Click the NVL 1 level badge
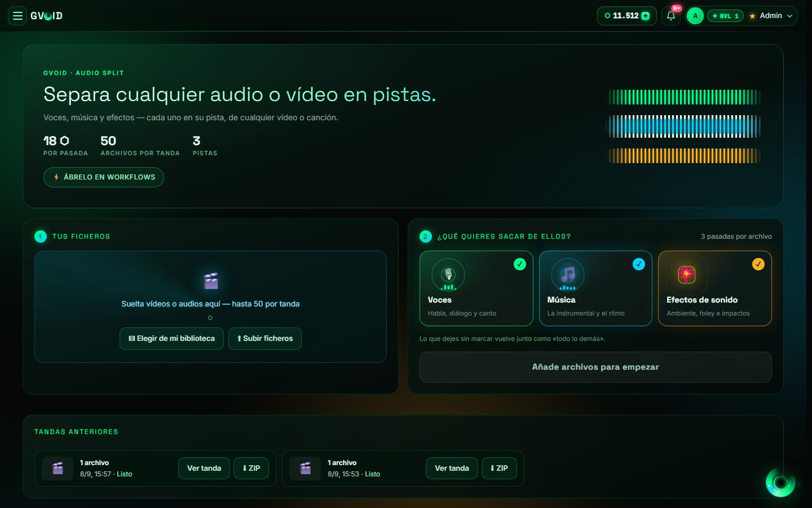The height and width of the screenshot is (508, 812). (x=725, y=16)
